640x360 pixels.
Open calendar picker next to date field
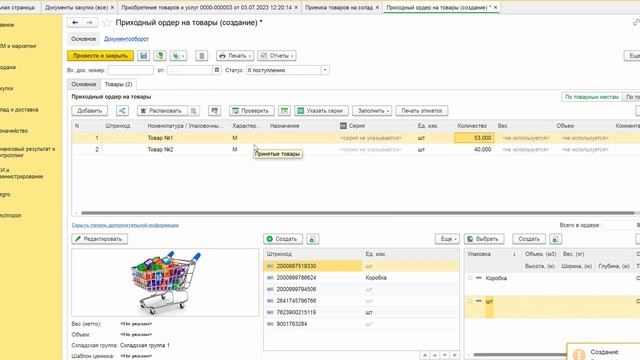217,70
